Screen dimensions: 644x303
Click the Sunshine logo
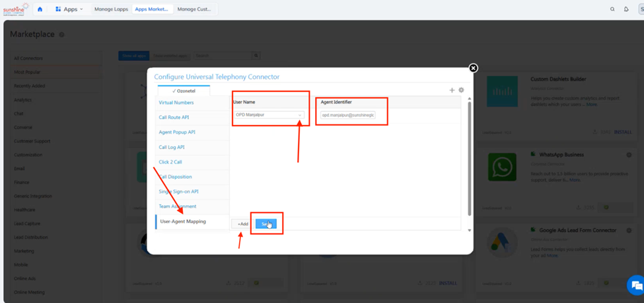click(17, 9)
